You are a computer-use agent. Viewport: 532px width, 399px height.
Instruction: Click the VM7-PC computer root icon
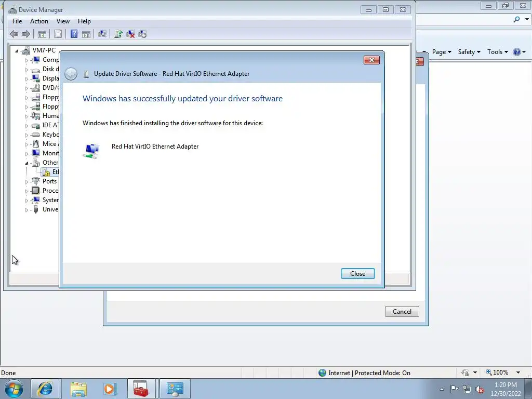click(x=26, y=50)
